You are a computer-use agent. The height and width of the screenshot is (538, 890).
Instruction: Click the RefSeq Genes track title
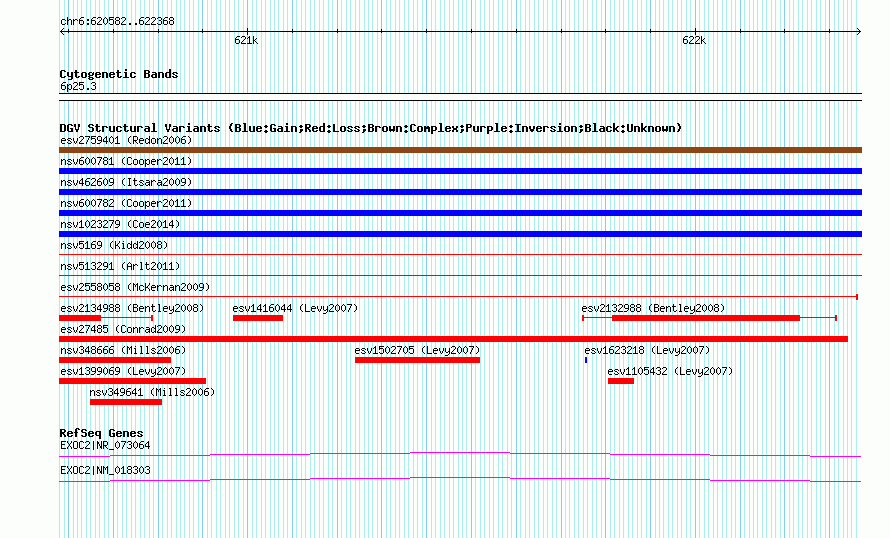pyautogui.click(x=101, y=433)
